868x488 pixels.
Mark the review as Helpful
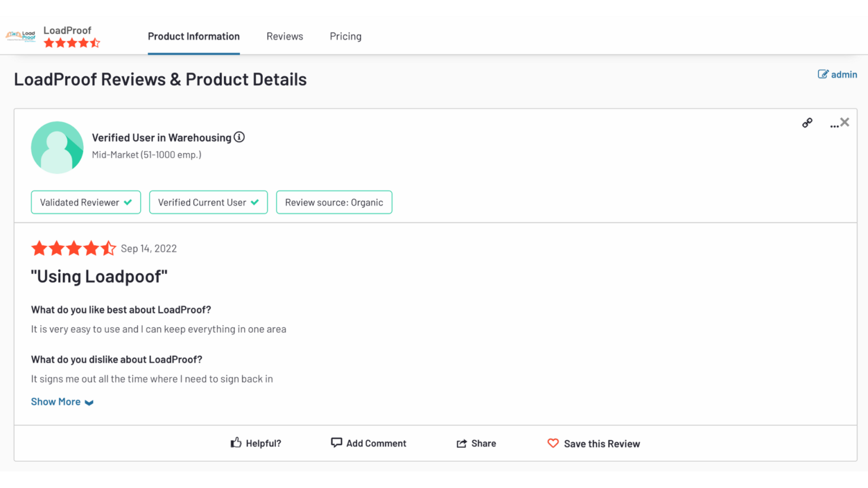(x=256, y=443)
